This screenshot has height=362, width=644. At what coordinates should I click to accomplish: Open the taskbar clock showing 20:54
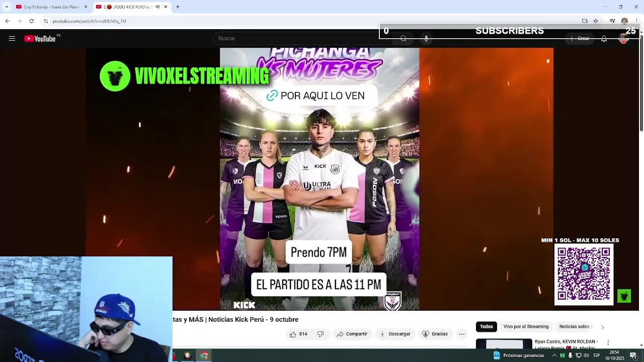point(614,355)
